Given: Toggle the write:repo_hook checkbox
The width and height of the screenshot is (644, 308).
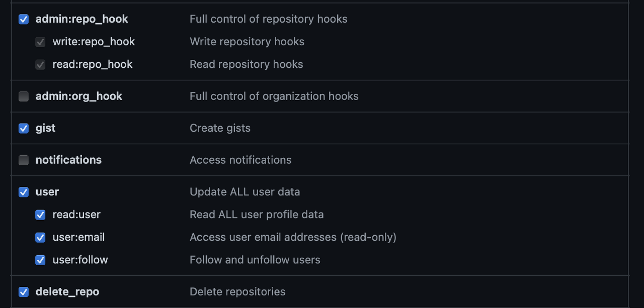Looking at the screenshot, I should click(x=40, y=42).
